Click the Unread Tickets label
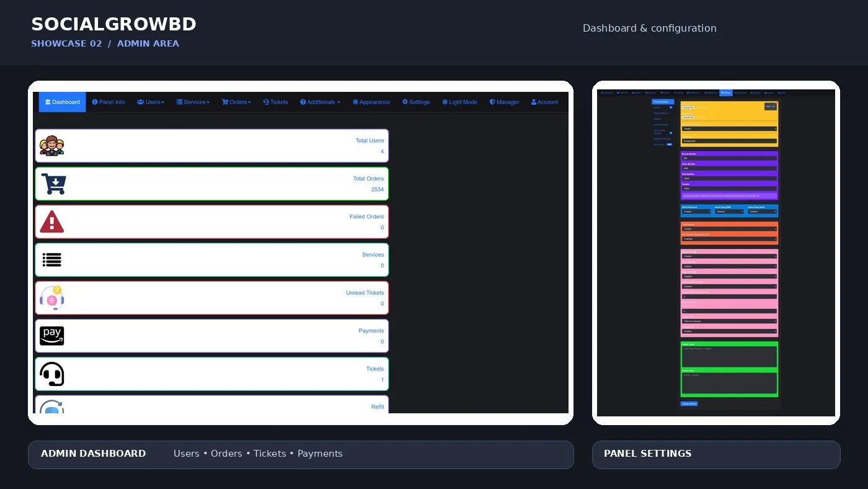This screenshot has width=868, height=489. click(x=365, y=293)
